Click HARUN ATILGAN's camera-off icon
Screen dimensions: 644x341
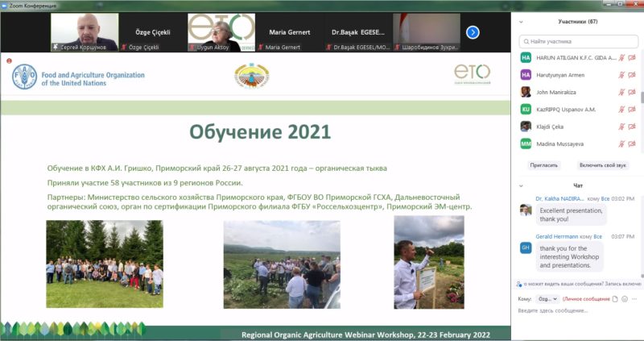click(x=632, y=57)
